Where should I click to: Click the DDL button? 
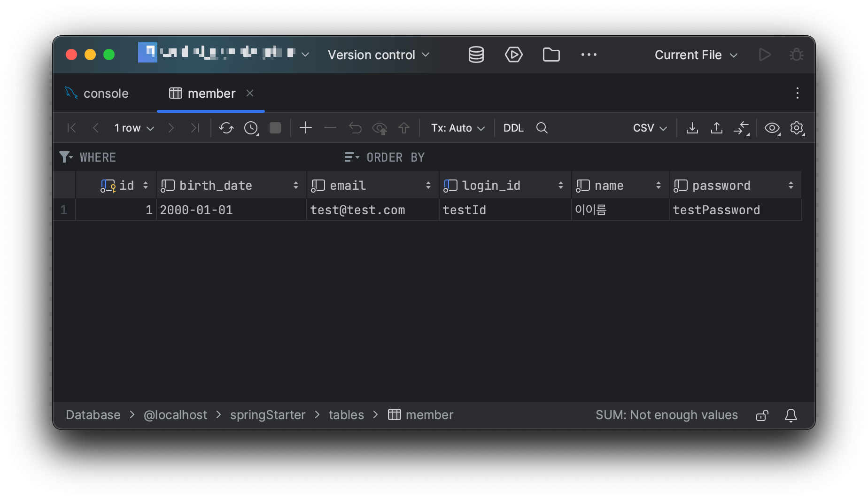[513, 128]
